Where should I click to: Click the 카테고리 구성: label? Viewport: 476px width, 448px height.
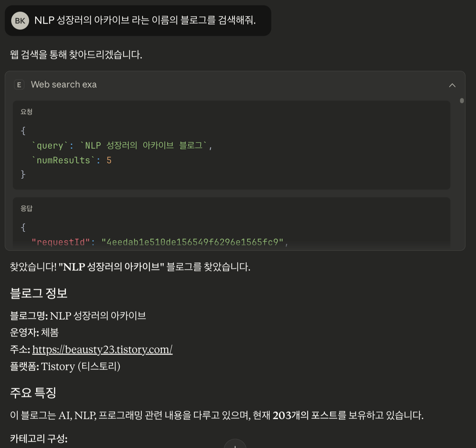(x=39, y=438)
